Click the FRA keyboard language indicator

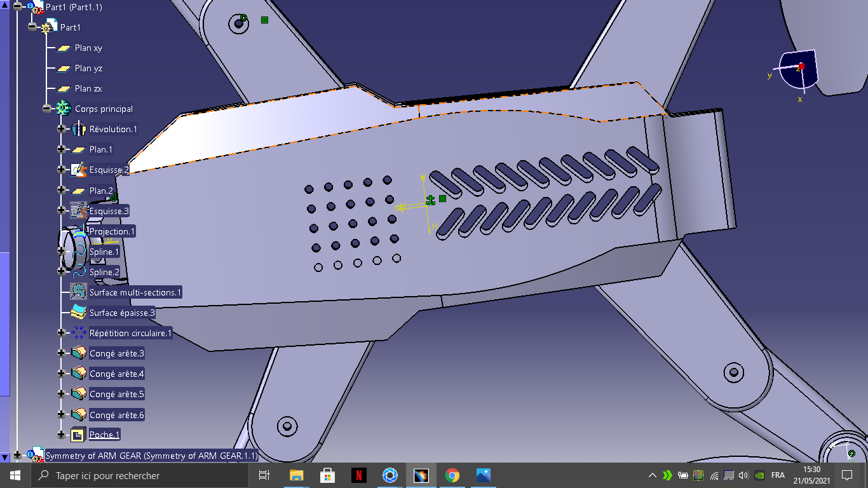pos(778,475)
